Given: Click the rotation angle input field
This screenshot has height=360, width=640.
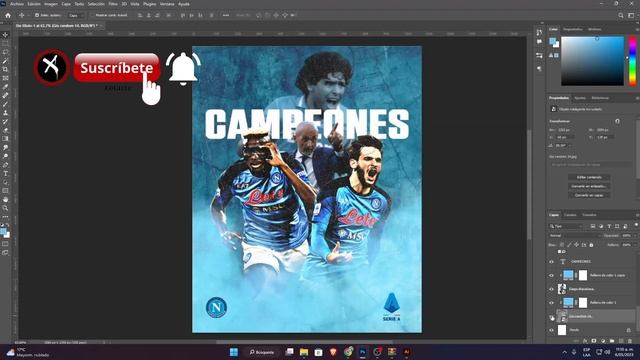Looking at the screenshot, I should pos(562,145).
